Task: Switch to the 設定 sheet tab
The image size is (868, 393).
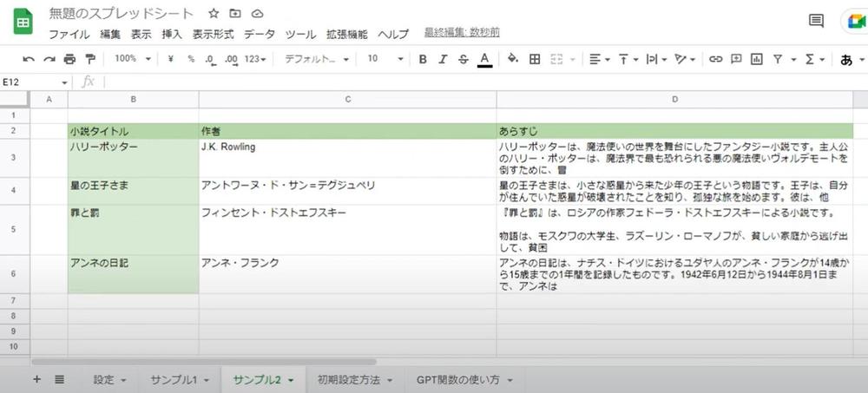Action: [103, 380]
